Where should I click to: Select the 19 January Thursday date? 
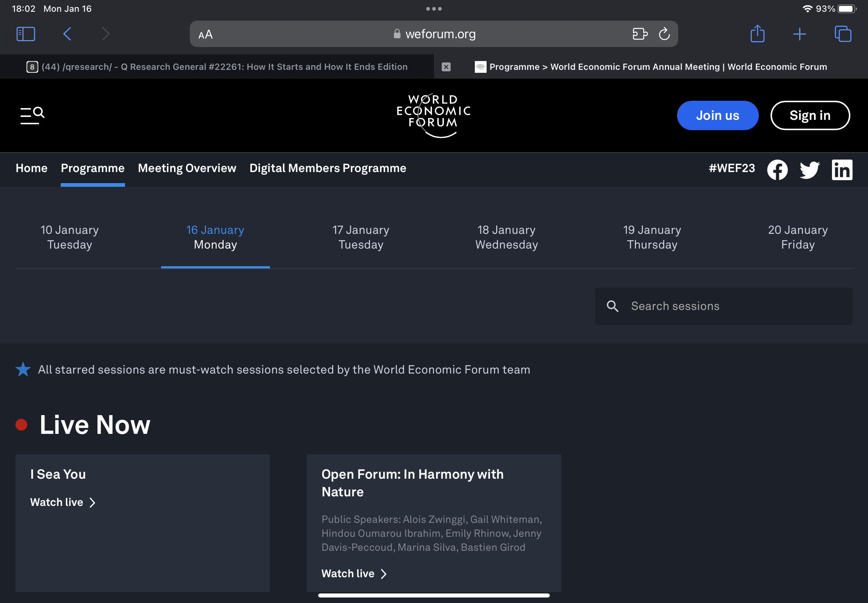pyautogui.click(x=652, y=237)
